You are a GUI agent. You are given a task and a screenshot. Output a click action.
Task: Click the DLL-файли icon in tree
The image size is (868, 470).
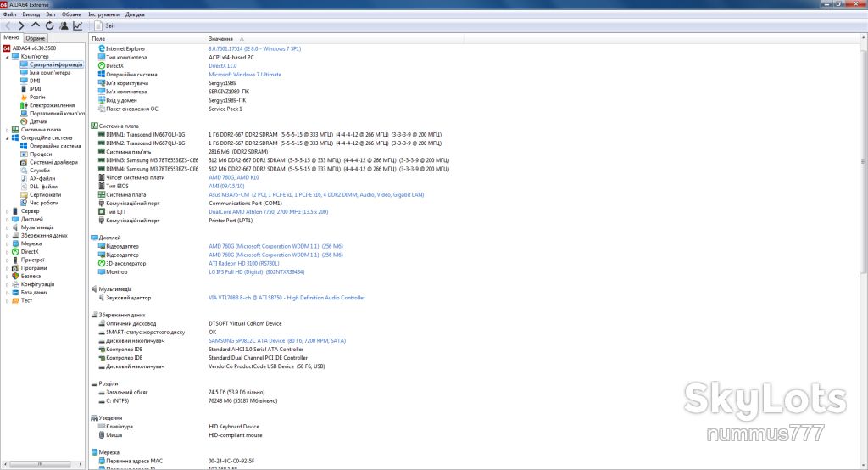(x=24, y=187)
